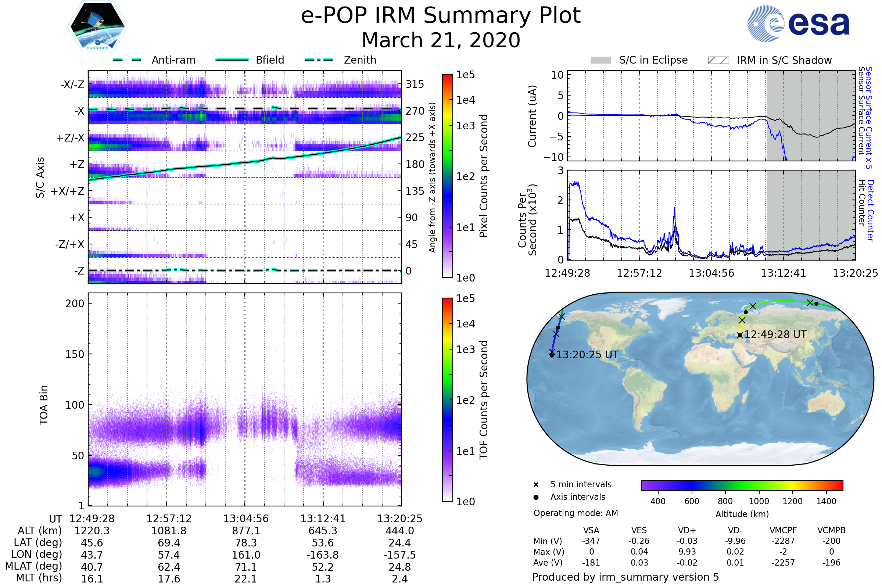Click the Pixel Counts per Second colorbar
The width and height of the screenshot is (882, 588).
point(447,176)
